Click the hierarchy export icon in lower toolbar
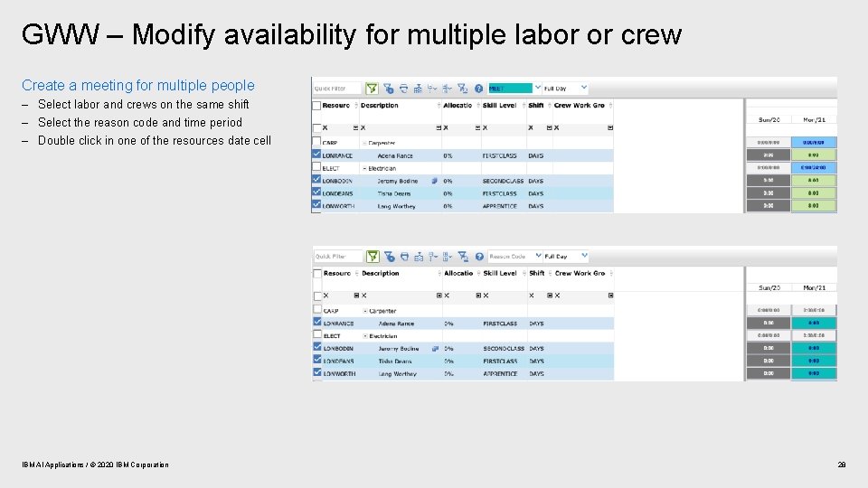Screen dimensions: 868x488 (419, 256)
